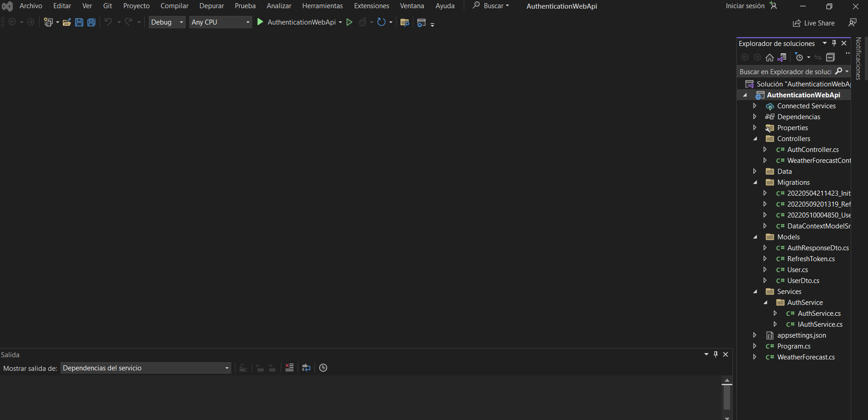
Task: Click the Save All double-disk icon
Action: tap(91, 22)
